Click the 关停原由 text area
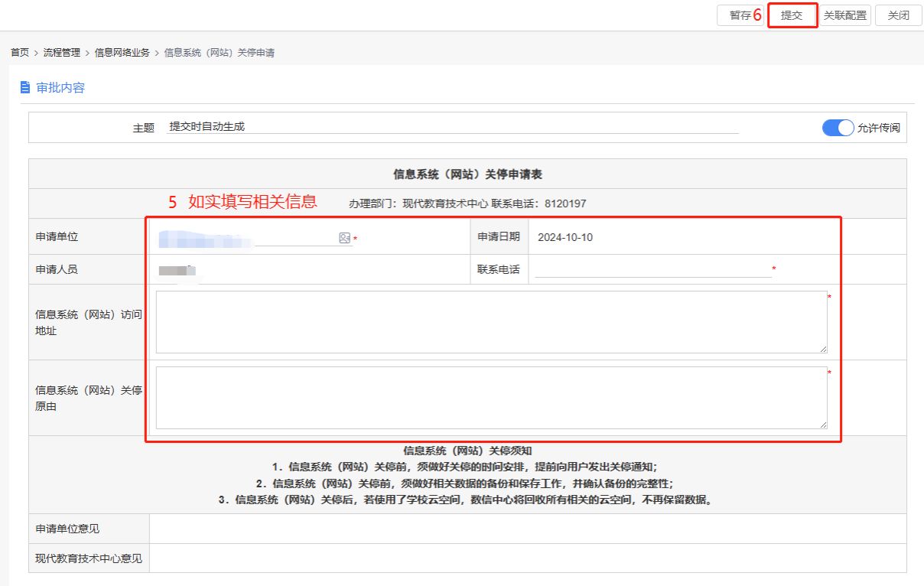This screenshot has width=924, height=586. click(491, 398)
